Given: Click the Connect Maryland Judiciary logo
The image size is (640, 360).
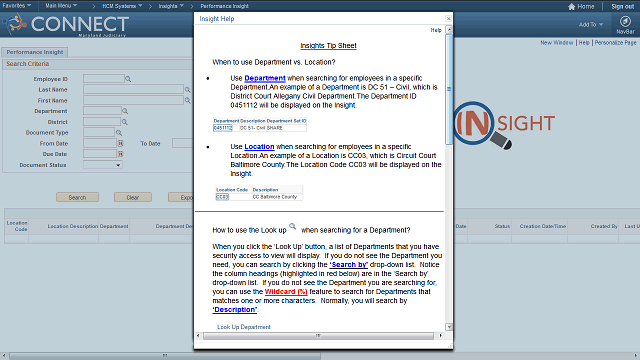Looking at the screenshot, I should click(66, 24).
